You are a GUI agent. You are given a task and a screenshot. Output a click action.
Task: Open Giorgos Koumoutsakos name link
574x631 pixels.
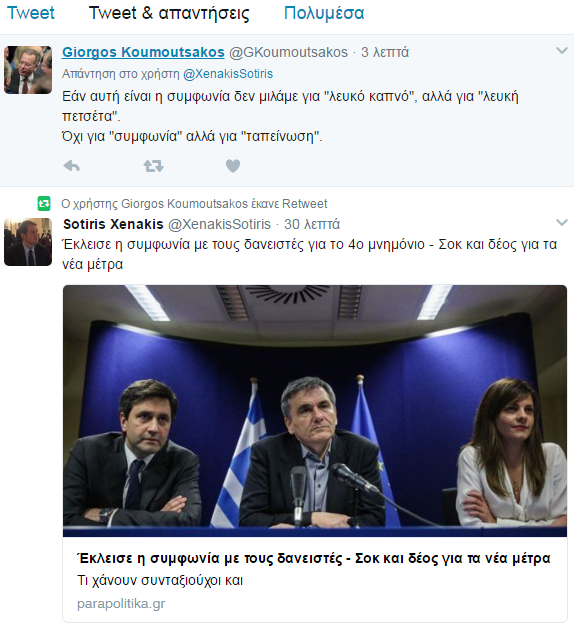click(x=143, y=52)
